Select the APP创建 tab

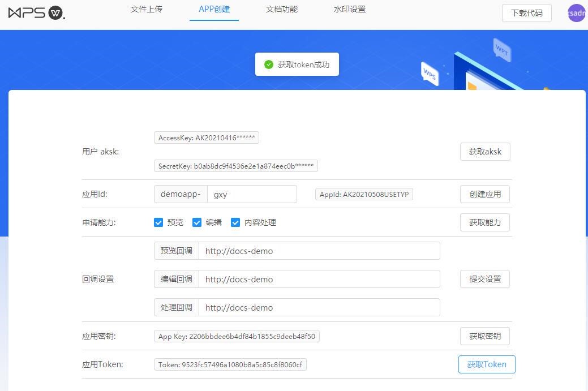[214, 10]
